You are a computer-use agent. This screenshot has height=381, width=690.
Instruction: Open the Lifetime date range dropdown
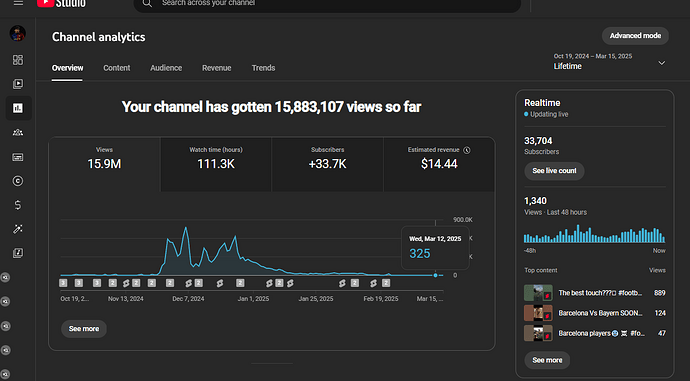(x=609, y=62)
